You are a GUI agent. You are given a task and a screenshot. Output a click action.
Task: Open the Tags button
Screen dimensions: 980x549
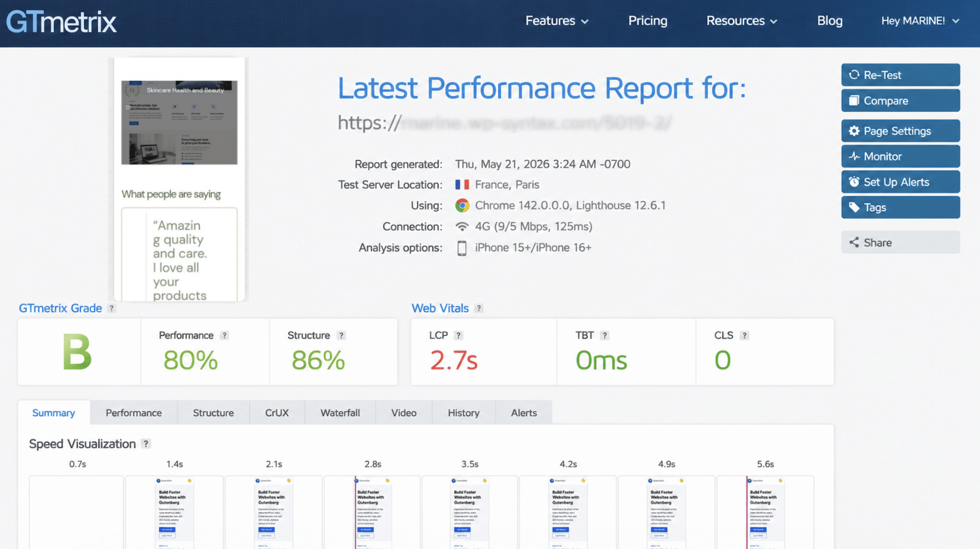pos(900,207)
